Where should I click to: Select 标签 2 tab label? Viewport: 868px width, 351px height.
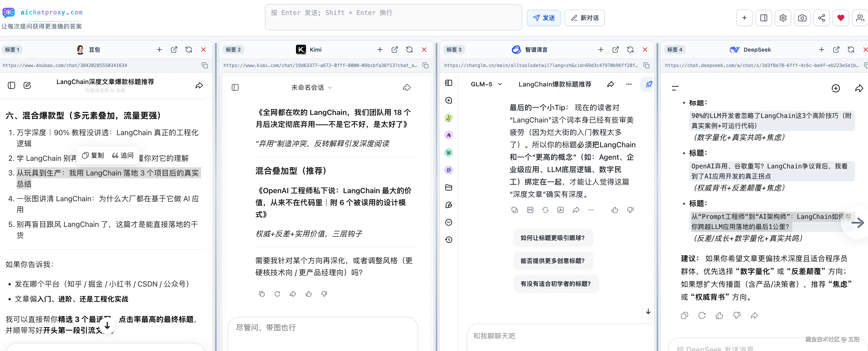(x=233, y=50)
